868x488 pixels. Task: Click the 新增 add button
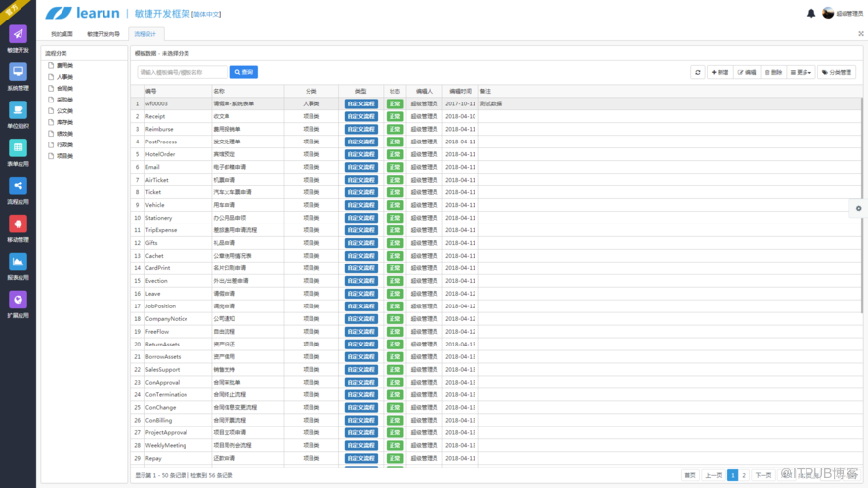coord(720,72)
